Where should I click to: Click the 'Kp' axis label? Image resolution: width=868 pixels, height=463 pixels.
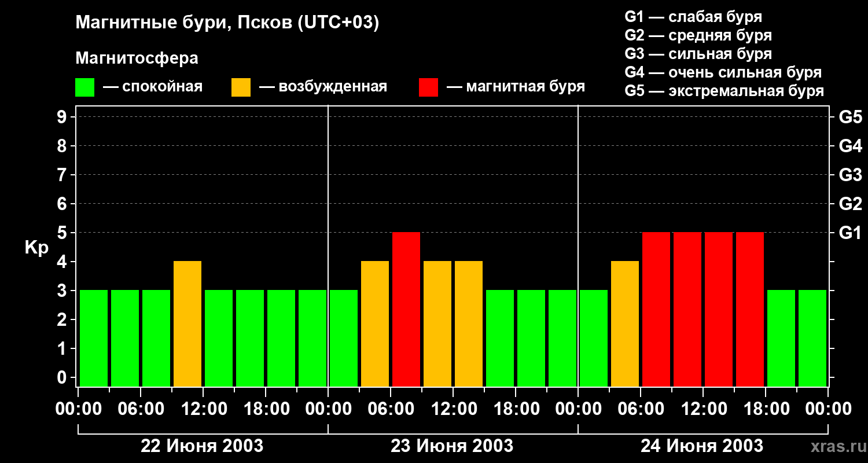click(x=36, y=248)
